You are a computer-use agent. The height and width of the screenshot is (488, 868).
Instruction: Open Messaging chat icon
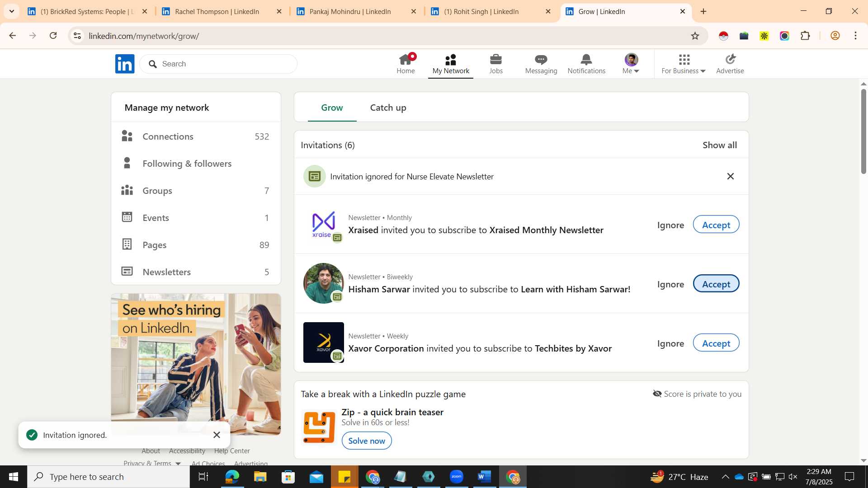coord(541,64)
